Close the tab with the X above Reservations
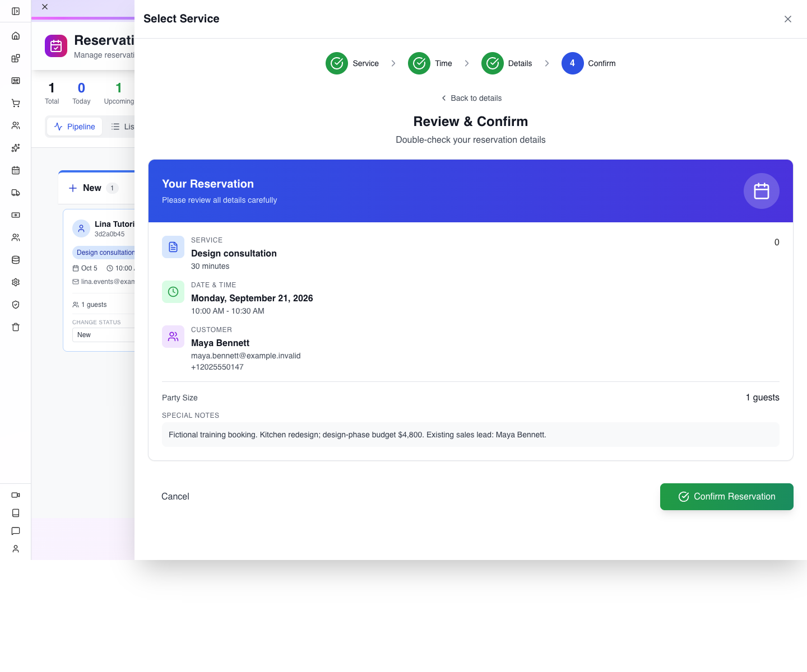This screenshot has width=807, height=672. pyautogui.click(x=45, y=7)
